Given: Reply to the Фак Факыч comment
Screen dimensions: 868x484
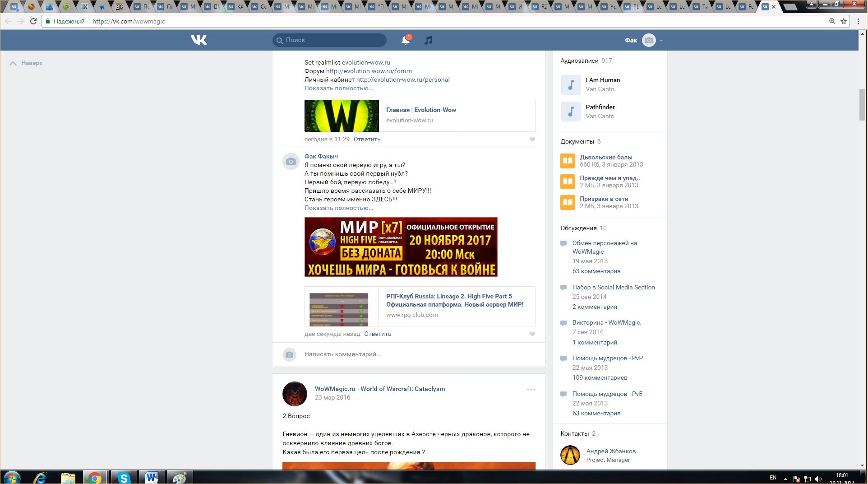Looking at the screenshot, I should click(x=378, y=334).
